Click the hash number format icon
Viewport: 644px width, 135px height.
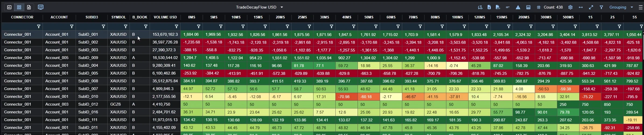coord(538,7)
